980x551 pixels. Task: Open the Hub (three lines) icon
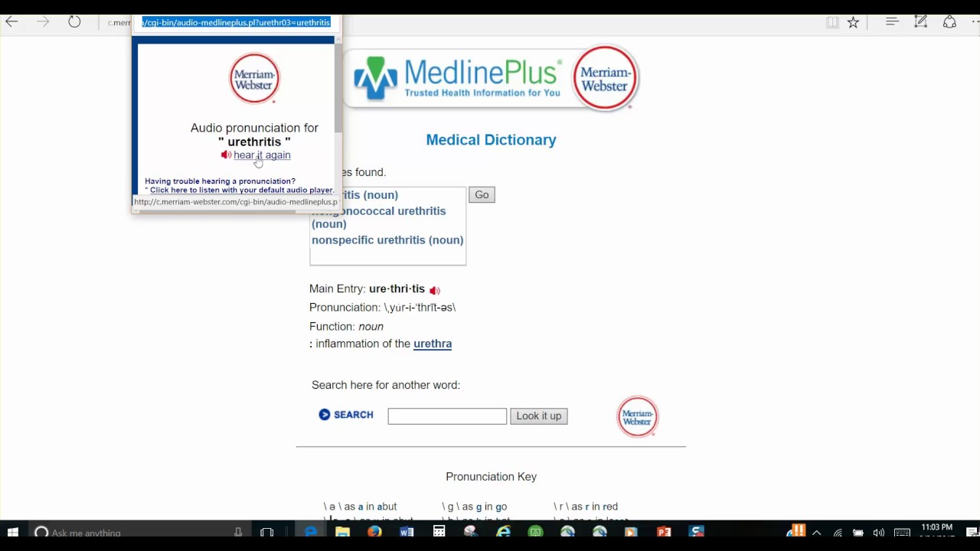tap(892, 22)
